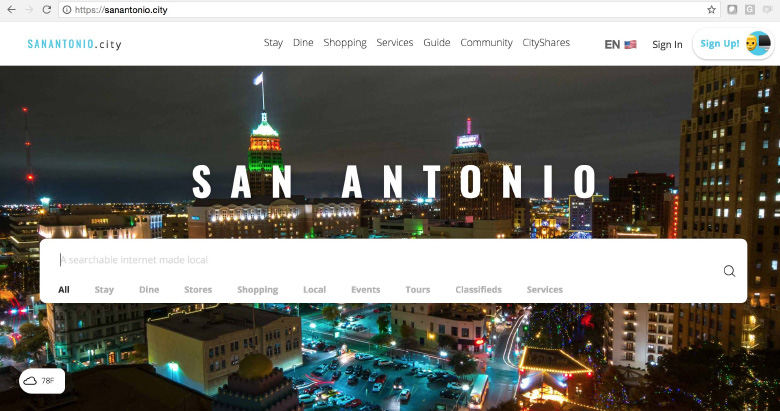Run search with the magnifying glass icon
This screenshot has width=780, height=411.
(729, 271)
